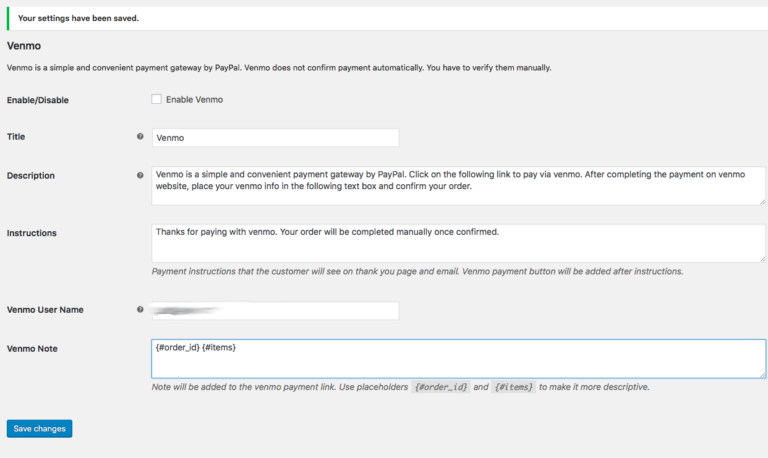768x458 pixels.
Task: Grab the Venmo Note text area resize handle
Action: (x=762, y=374)
